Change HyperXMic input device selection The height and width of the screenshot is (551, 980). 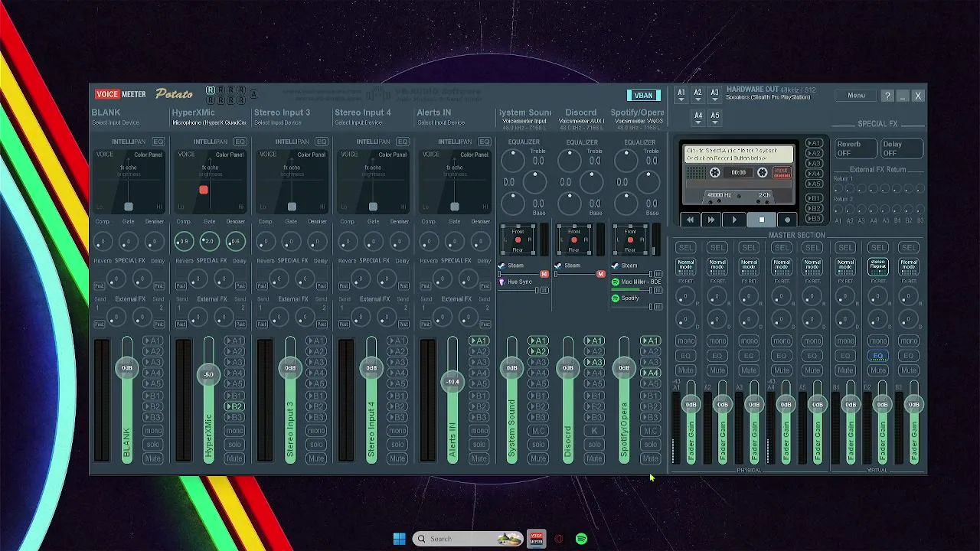(x=209, y=122)
